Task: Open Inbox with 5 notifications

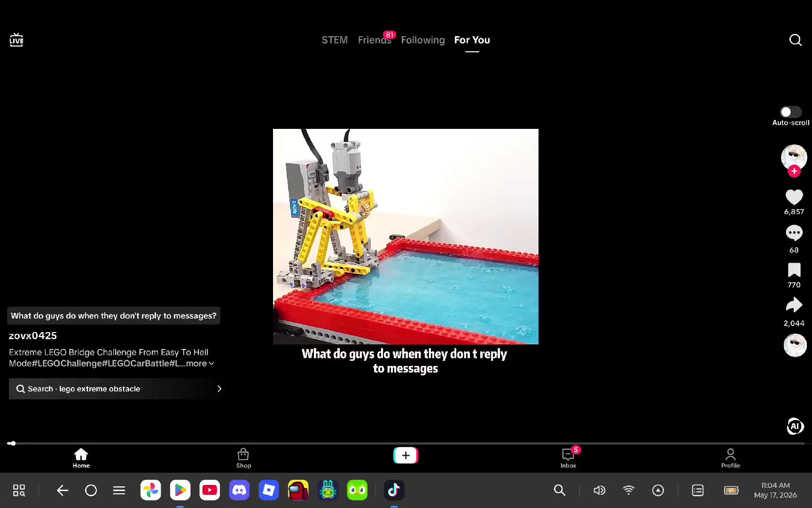Action: click(568, 458)
